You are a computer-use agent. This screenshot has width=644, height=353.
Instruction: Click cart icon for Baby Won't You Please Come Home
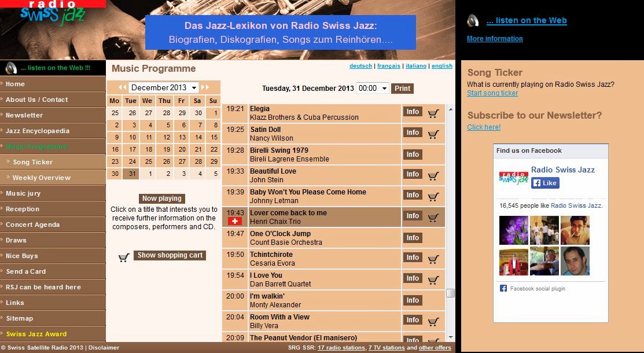pos(433,197)
